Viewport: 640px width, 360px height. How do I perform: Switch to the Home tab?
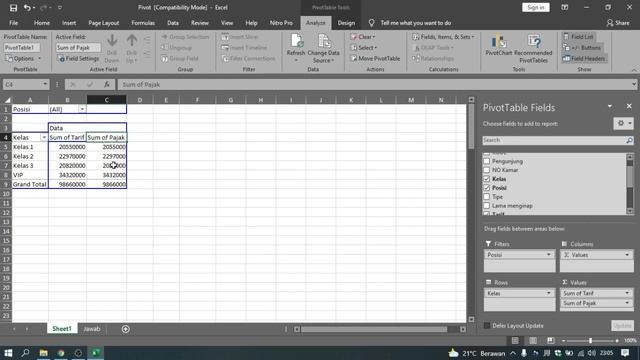[42, 23]
